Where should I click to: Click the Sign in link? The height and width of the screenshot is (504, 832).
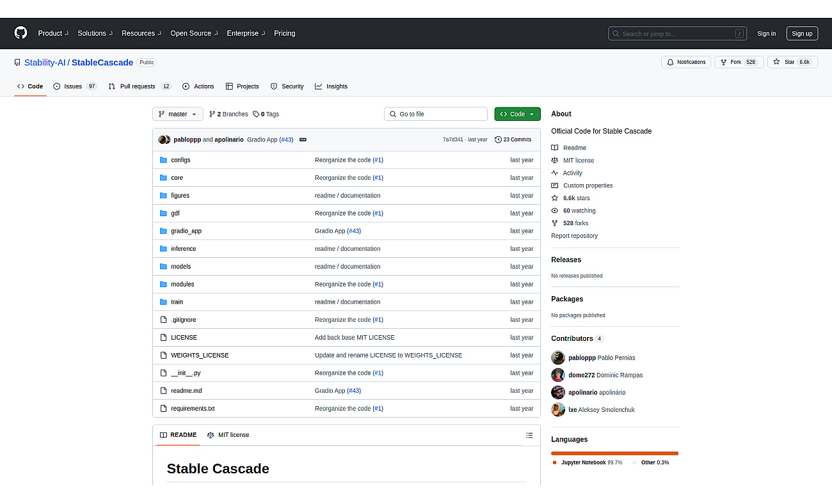click(766, 33)
